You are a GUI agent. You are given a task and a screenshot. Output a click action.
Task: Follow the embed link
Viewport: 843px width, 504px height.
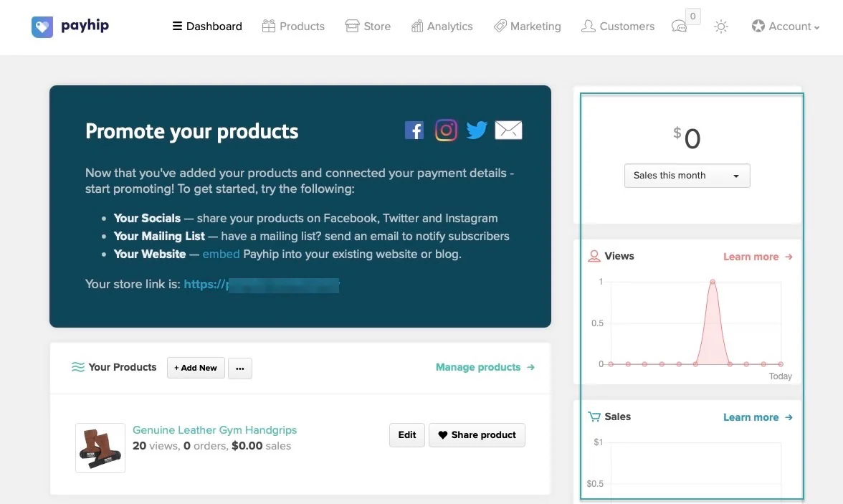221,254
